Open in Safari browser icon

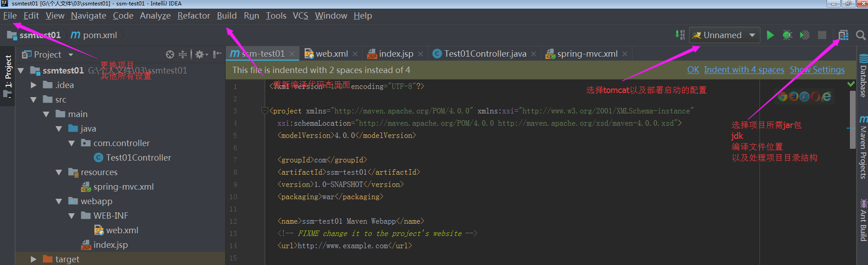pos(804,96)
